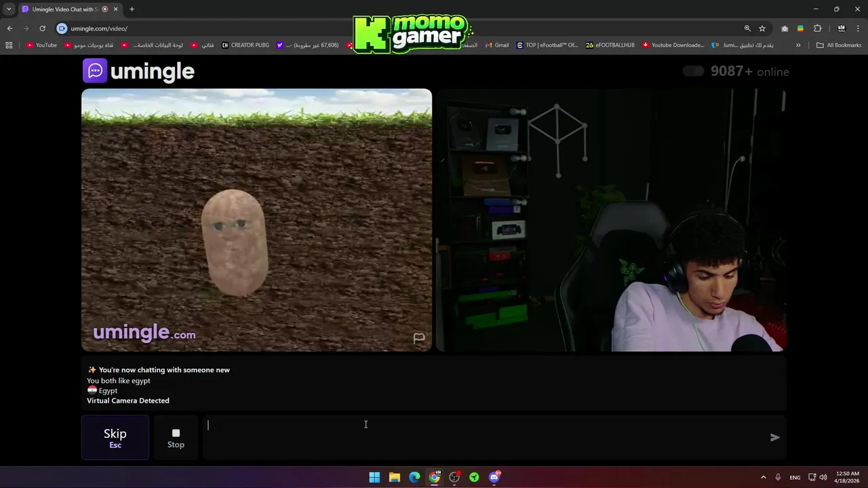Open the eFOOTBALLHUB bookmark

pyautogui.click(x=610, y=45)
